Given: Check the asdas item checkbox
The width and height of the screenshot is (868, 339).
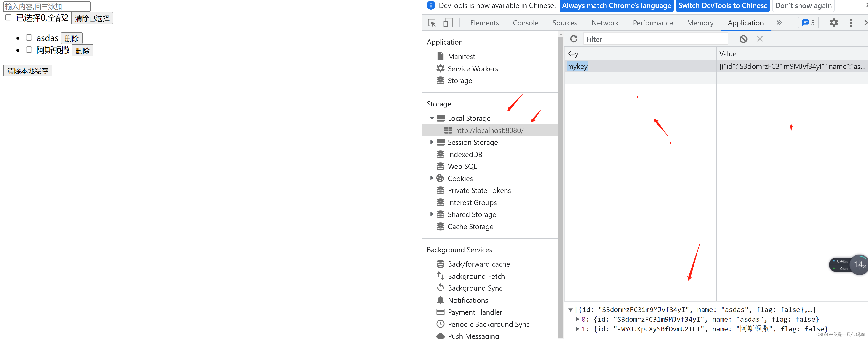Looking at the screenshot, I should (29, 38).
